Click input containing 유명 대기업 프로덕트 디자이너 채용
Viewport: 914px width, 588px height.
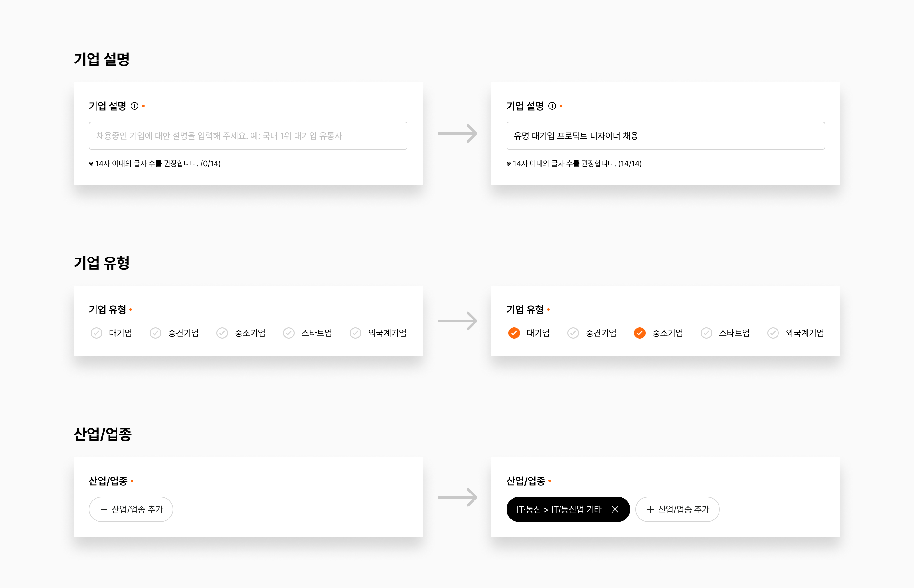click(x=666, y=135)
